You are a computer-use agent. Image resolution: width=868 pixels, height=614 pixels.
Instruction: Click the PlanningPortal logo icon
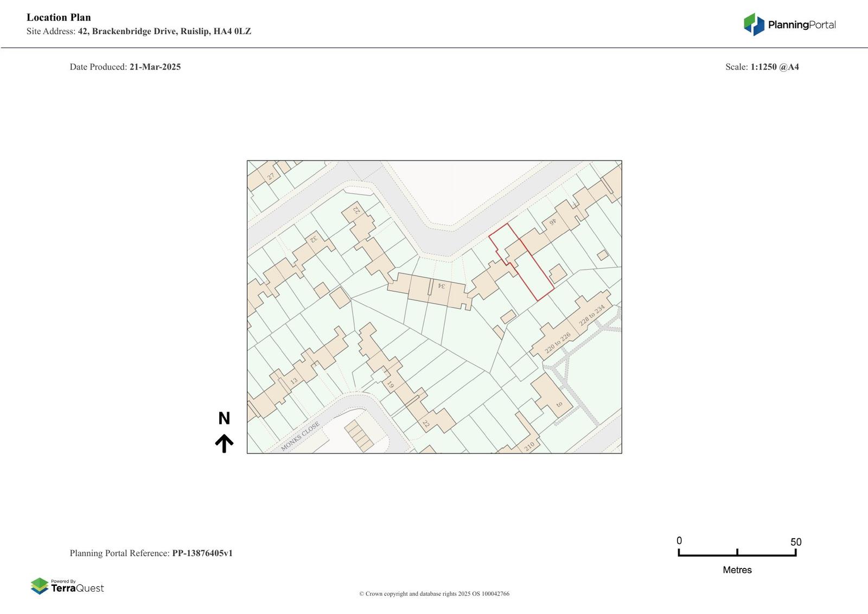click(754, 24)
